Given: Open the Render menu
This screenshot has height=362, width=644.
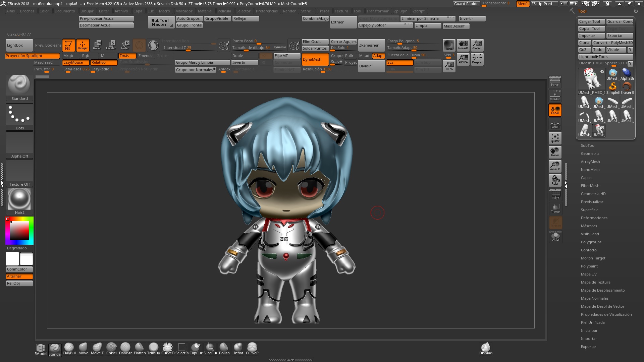Looking at the screenshot, I should 289,11.
